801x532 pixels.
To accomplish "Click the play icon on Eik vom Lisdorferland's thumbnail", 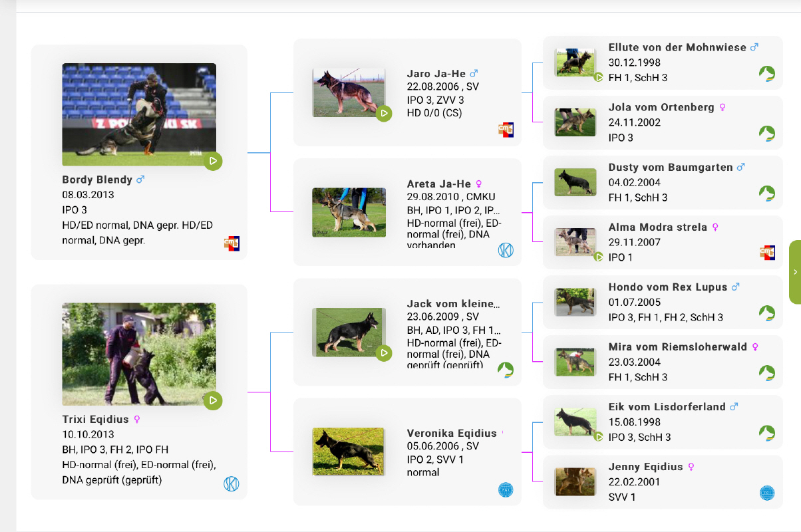I will [599, 437].
